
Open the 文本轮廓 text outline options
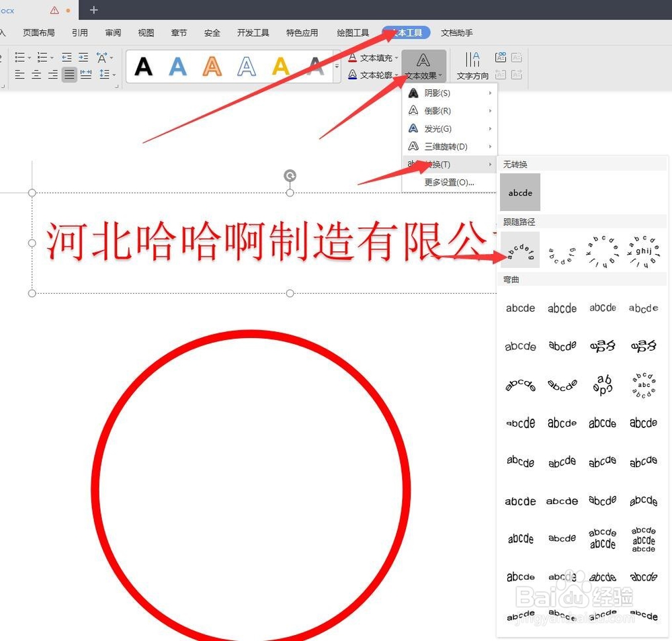[374, 75]
